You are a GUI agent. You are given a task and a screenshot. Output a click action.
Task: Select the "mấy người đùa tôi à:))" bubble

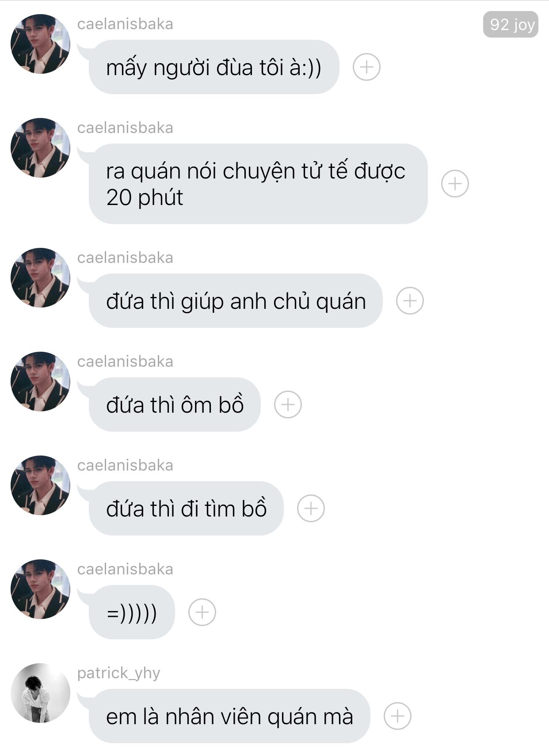point(214,67)
